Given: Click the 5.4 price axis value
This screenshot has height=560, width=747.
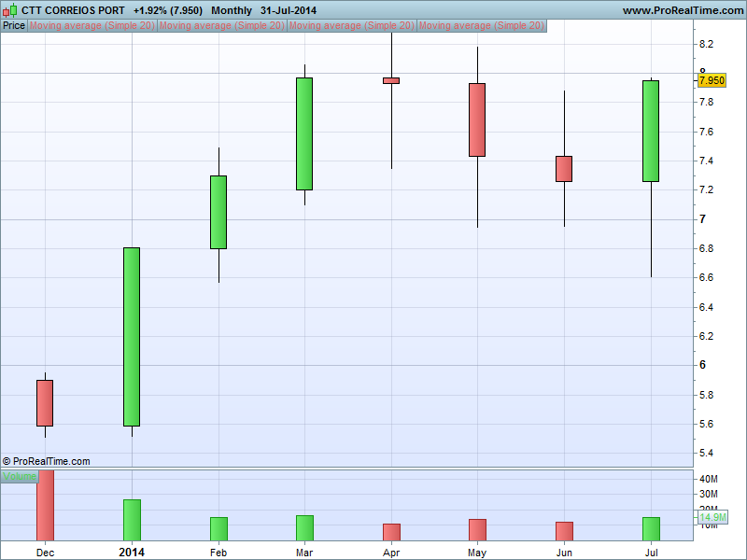Looking at the screenshot, I should pyautogui.click(x=706, y=453).
